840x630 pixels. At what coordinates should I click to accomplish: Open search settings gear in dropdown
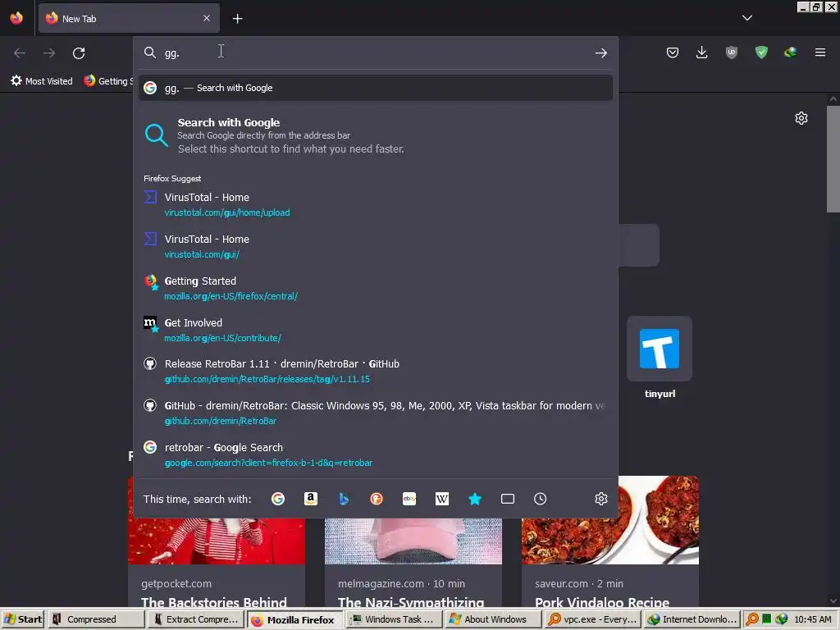[x=601, y=499]
